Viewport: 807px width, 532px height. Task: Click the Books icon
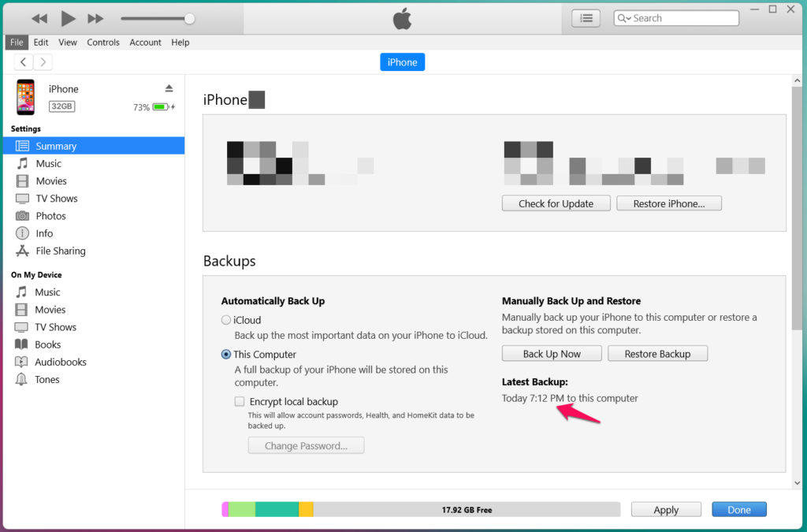[21, 344]
